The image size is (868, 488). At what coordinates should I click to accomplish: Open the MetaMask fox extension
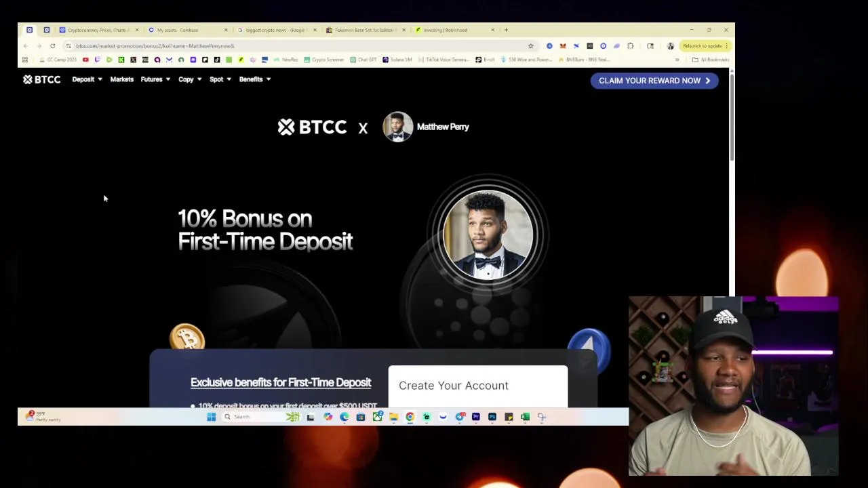tap(563, 46)
